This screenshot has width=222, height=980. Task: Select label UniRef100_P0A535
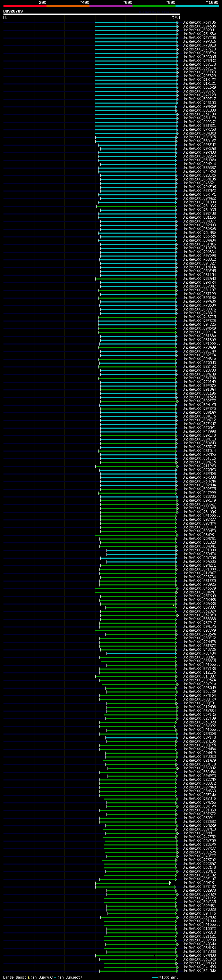[199, 561]
